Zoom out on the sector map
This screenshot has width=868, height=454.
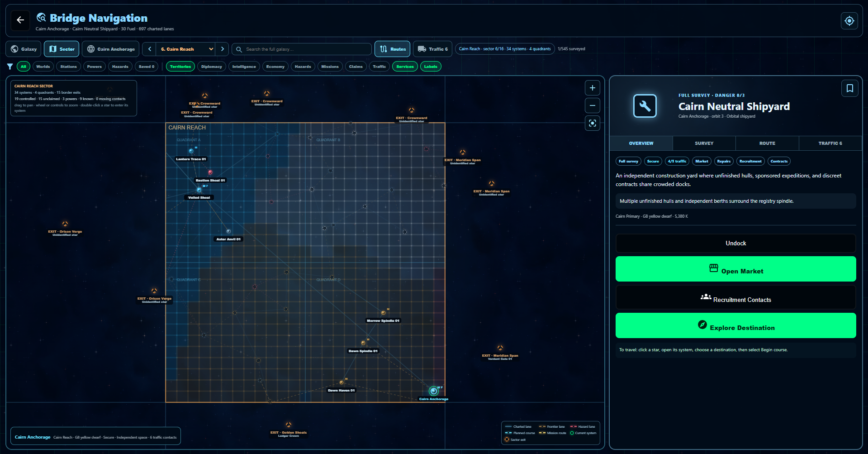pos(592,105)
